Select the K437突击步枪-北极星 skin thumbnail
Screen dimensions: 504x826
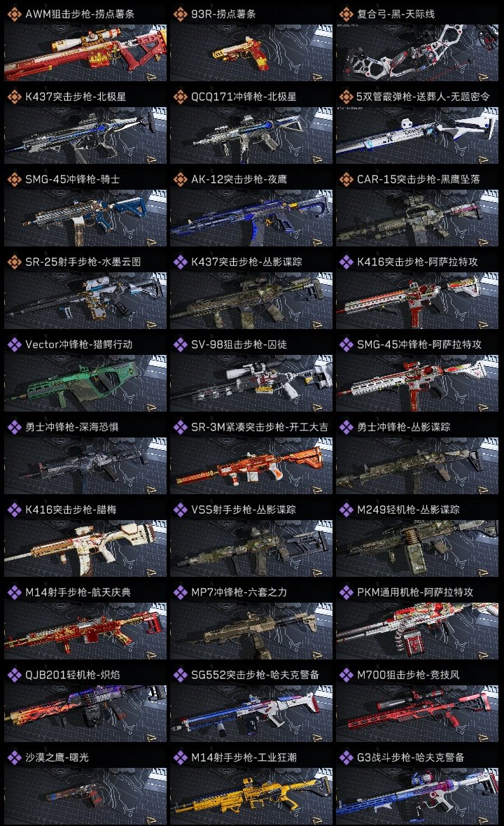85,135
